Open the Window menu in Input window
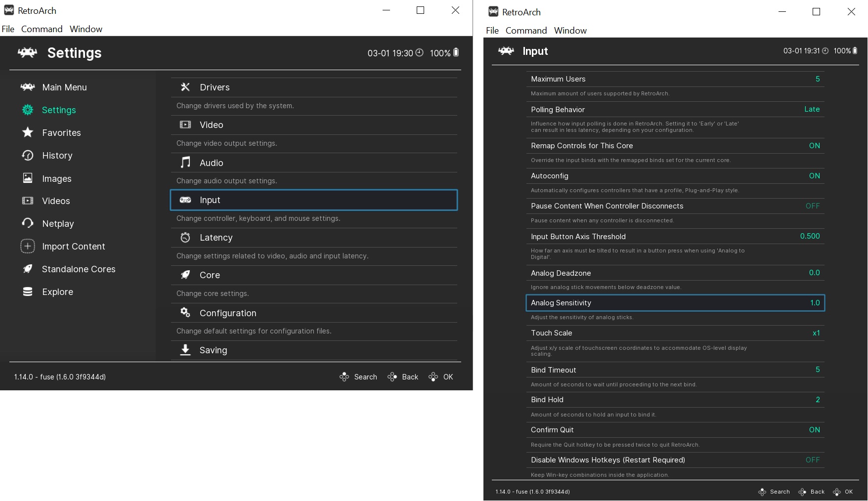This screenshot has height=501, width=868. pos(570,30)
